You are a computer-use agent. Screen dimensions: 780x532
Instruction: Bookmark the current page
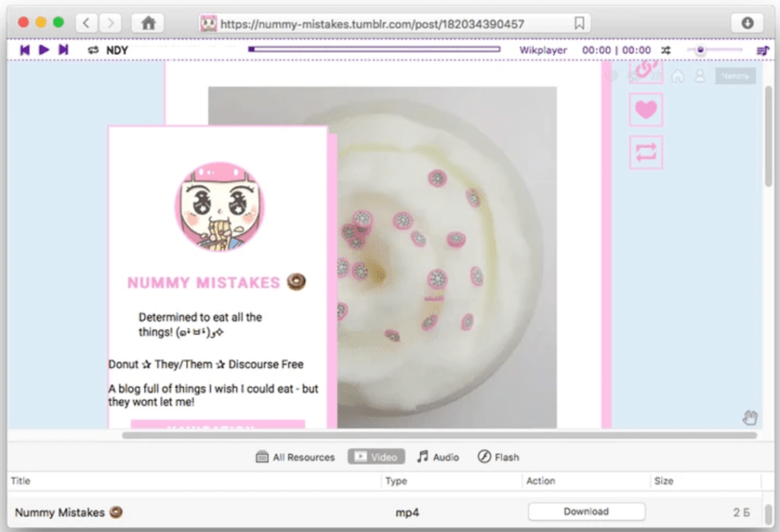pos(579,24)
